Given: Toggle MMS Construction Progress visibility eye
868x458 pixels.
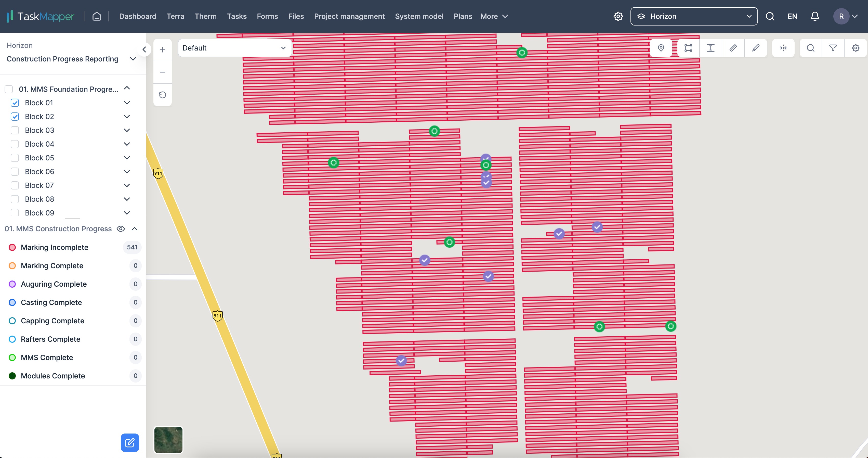Looking at the screenshot, I should [x=121, y=229].
